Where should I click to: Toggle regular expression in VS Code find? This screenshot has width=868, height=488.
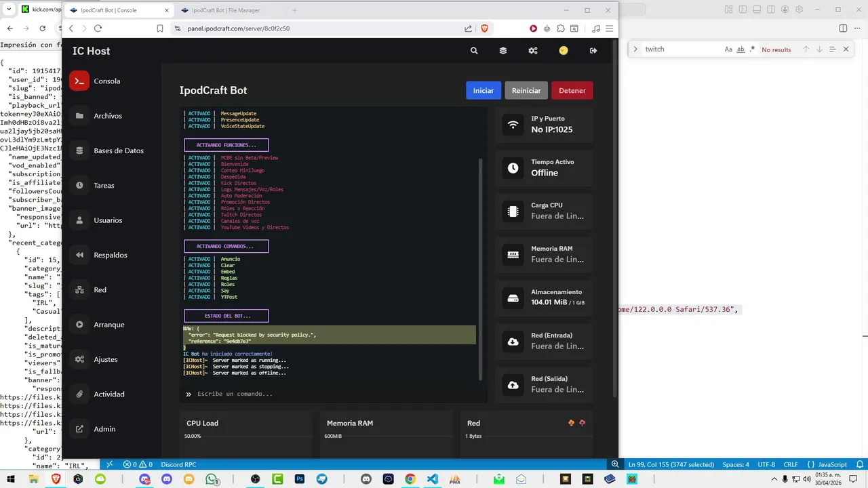752,49
